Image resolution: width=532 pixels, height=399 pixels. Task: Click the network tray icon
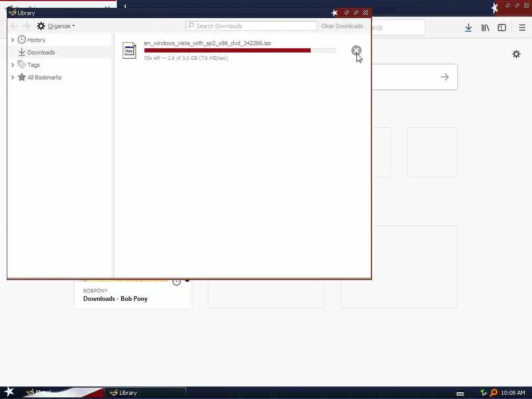point(483,393)
